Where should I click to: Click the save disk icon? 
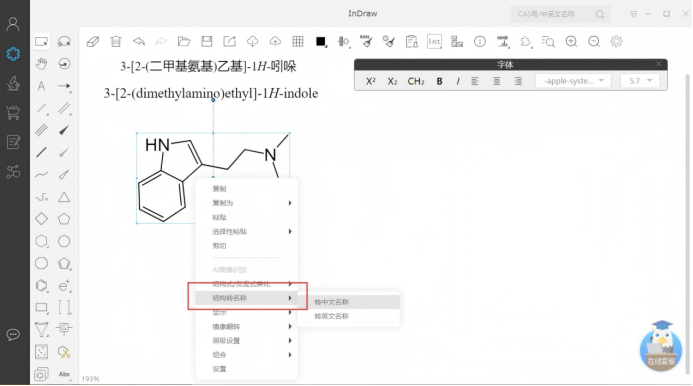[207, 42]
